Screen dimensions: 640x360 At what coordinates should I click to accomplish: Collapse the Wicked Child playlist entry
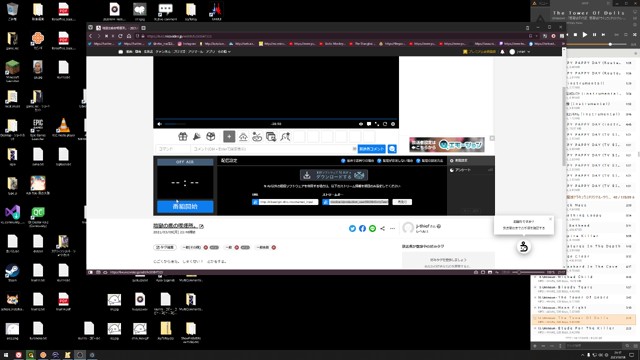pos(535,277)
